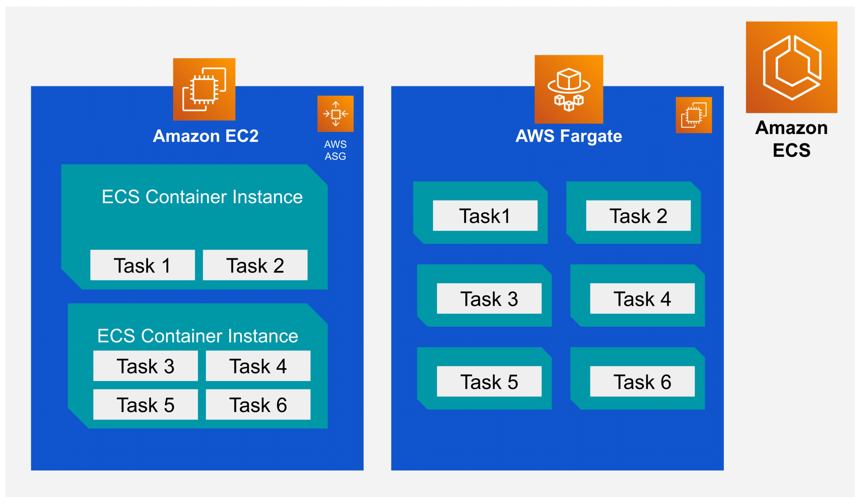Image resolution: width=861 pixels, height=504 pixels.
Task: Click Task 3 in second ECS Container Instance
Action: [146, 366]
